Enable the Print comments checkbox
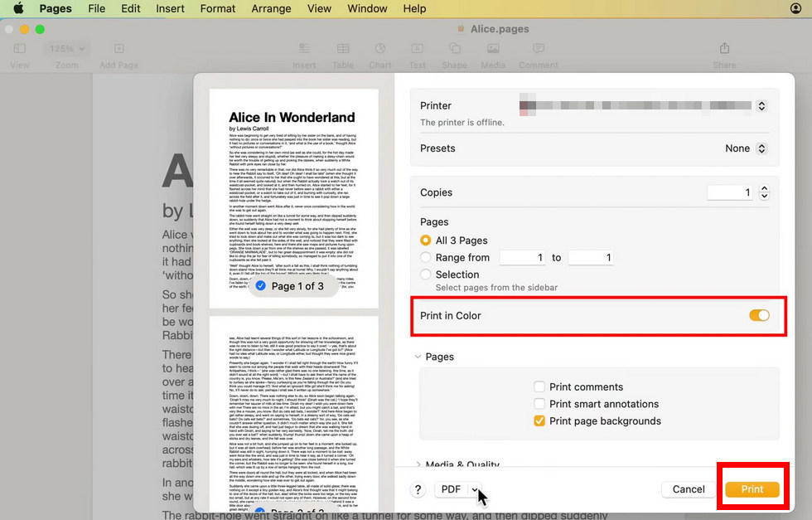Viewport: 812px width, 520px height. tap(539, 386)
